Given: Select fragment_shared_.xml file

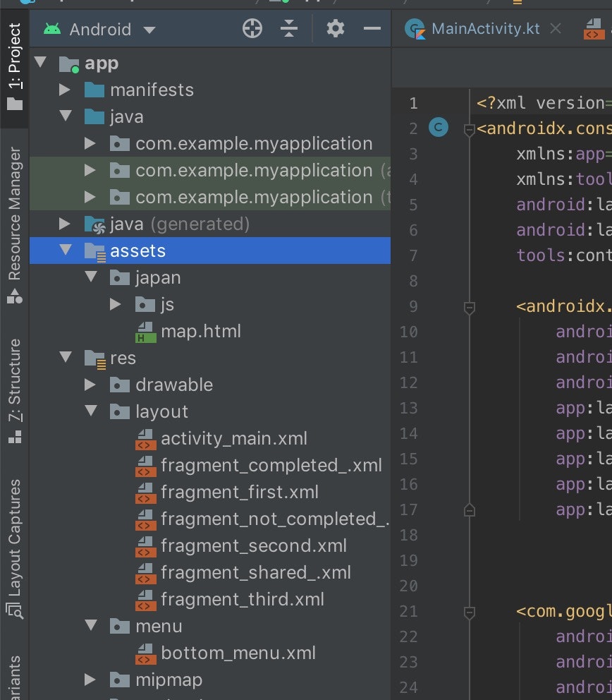Looking at the screenshot, I should pos(256,572).
